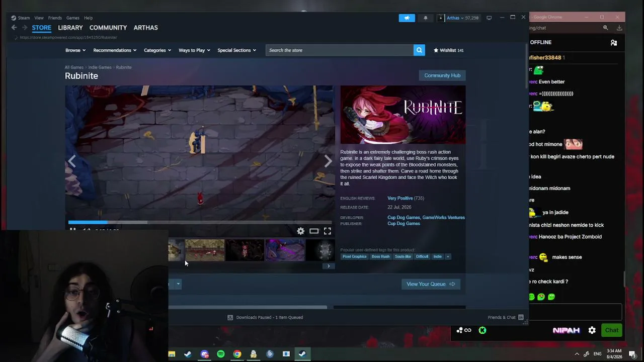644x362 pixels.
Task: Open the Rubinite capsule header image
Action: point(403,115)
